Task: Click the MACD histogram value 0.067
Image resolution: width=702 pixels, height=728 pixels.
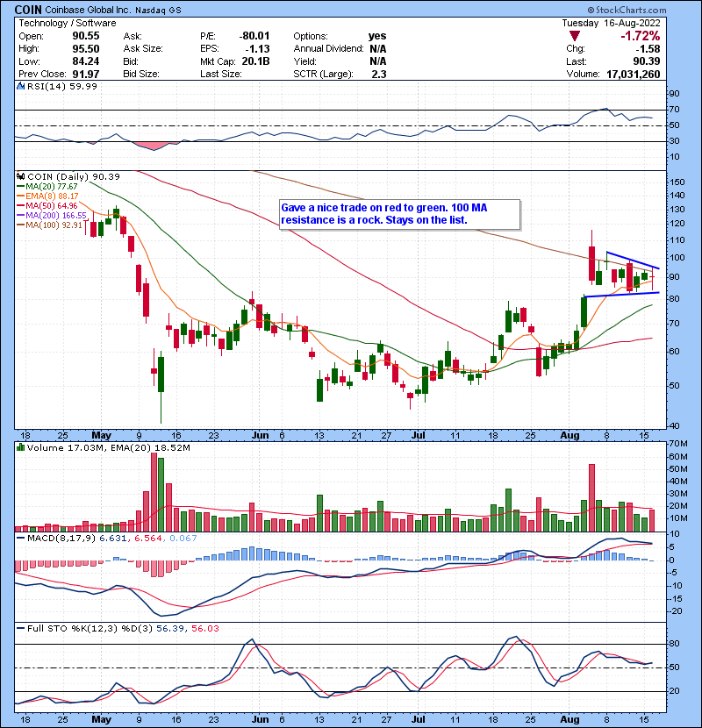Action: click(183, 539)
